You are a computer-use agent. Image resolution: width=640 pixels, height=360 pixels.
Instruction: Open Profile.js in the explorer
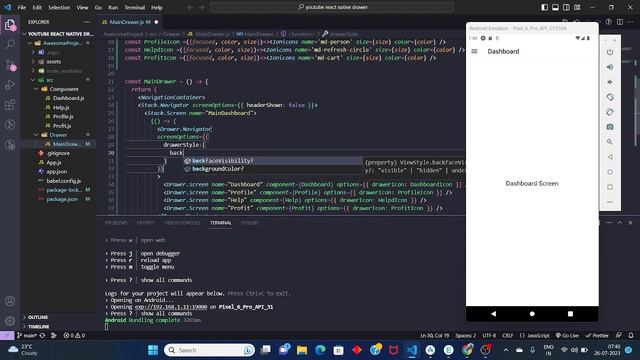(x=63, y=117)
